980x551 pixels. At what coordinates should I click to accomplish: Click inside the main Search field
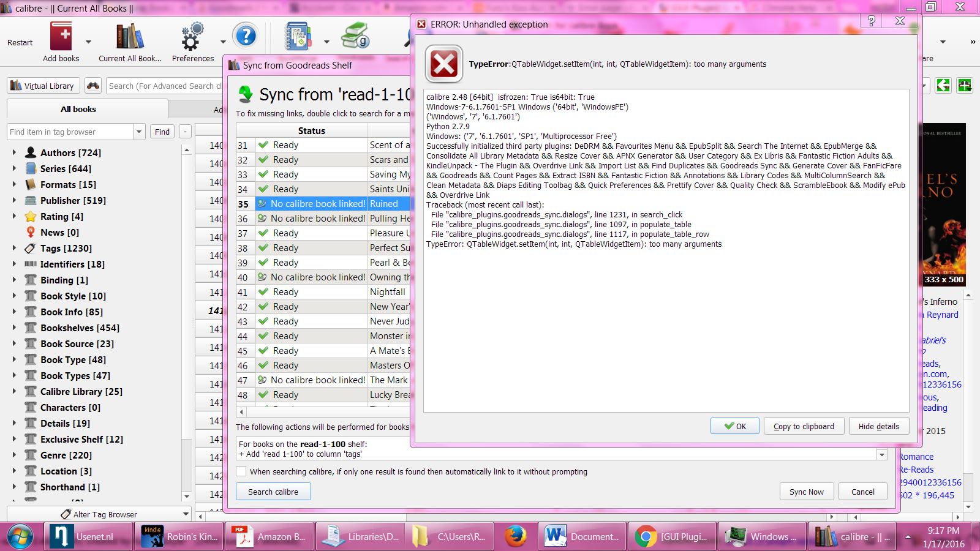pyautogui.click(x=164, y=86)
